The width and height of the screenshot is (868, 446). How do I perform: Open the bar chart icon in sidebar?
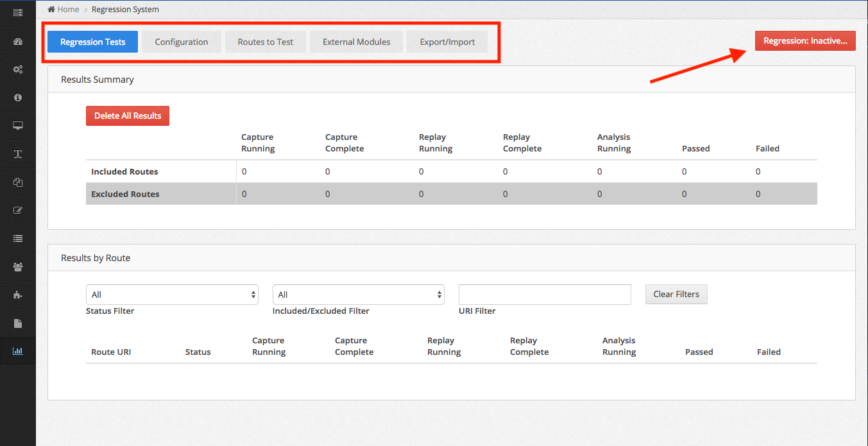point(18,352)
